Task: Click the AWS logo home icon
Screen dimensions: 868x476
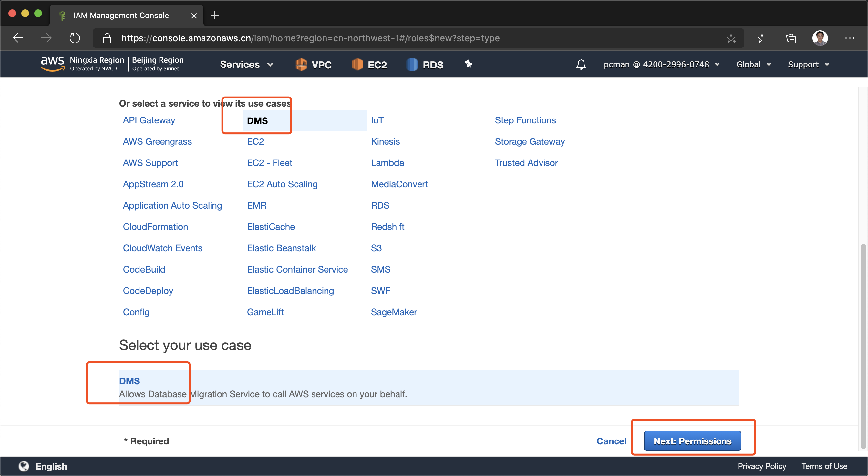Action: point(52,64)
